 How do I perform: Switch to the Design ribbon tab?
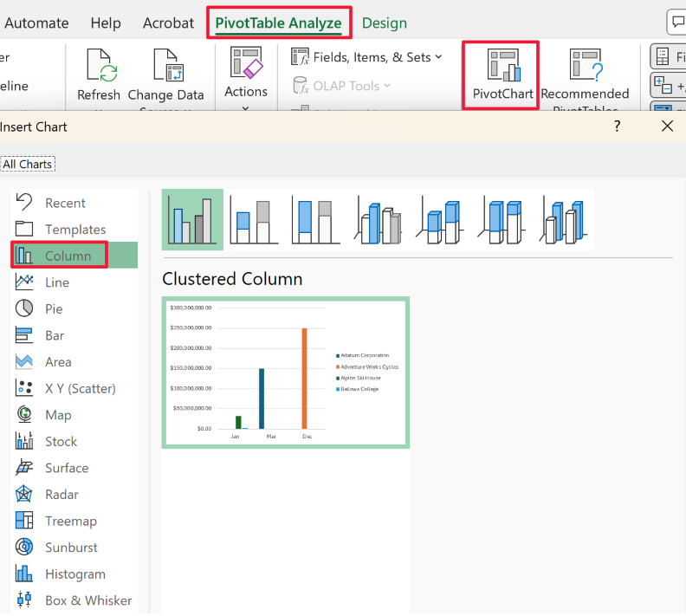384,23
